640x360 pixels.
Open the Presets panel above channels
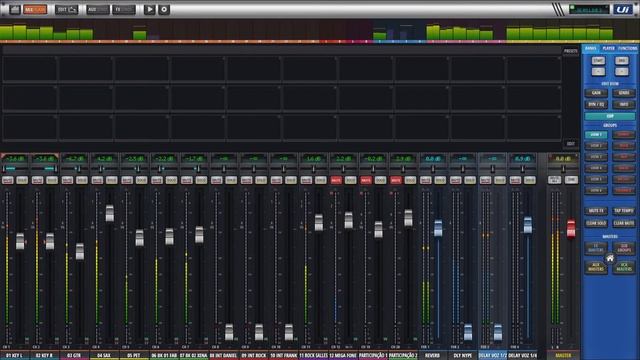[571, 51]
